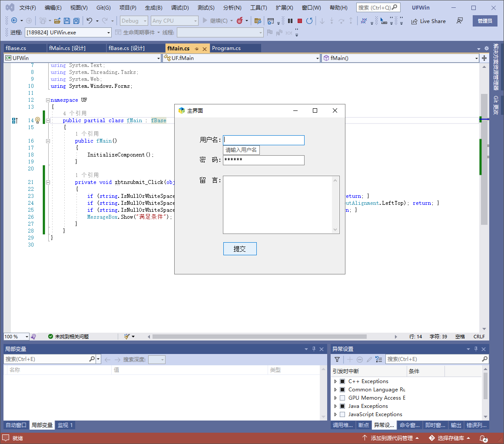504x444 pixels.
Task: Click the undo arrow icon
Action: point(90,20)
